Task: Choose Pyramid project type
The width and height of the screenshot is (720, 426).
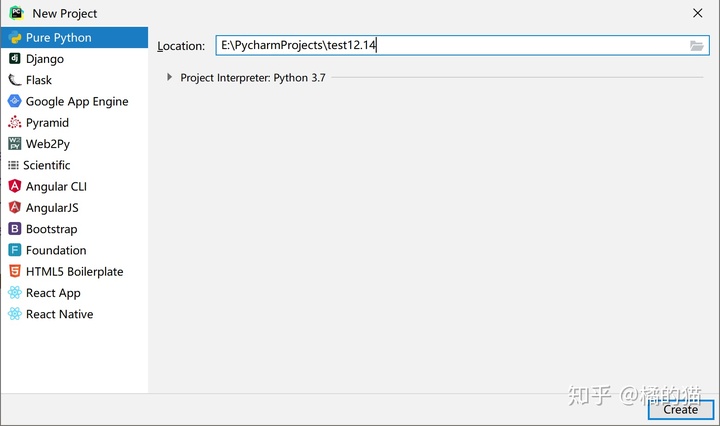Action: point(74,123)
